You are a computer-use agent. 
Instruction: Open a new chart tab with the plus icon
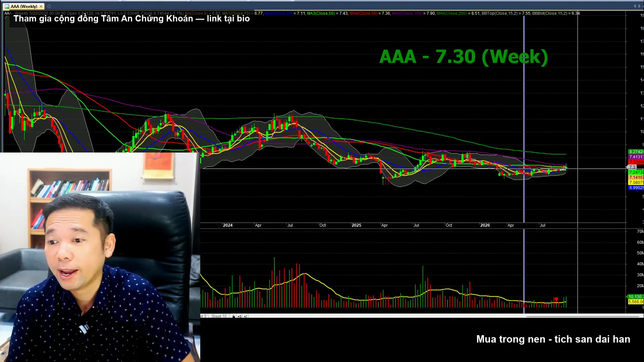(49, 6)
